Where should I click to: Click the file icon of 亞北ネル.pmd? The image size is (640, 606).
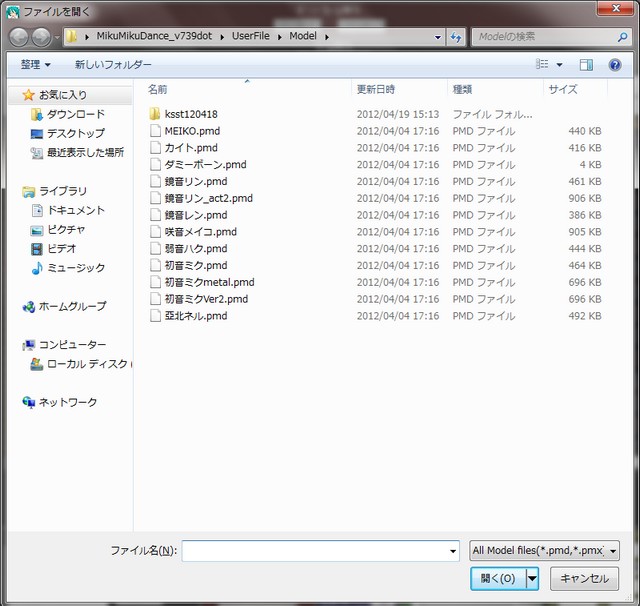[155, 315]
